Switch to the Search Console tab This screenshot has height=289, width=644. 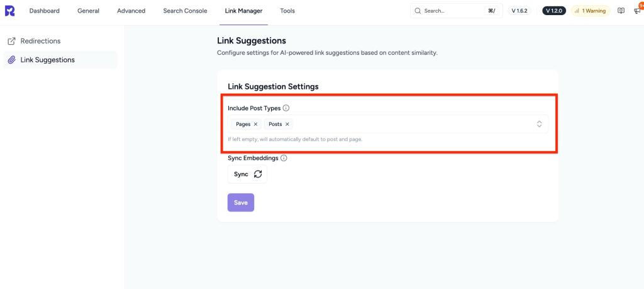[x=185, y=11]
